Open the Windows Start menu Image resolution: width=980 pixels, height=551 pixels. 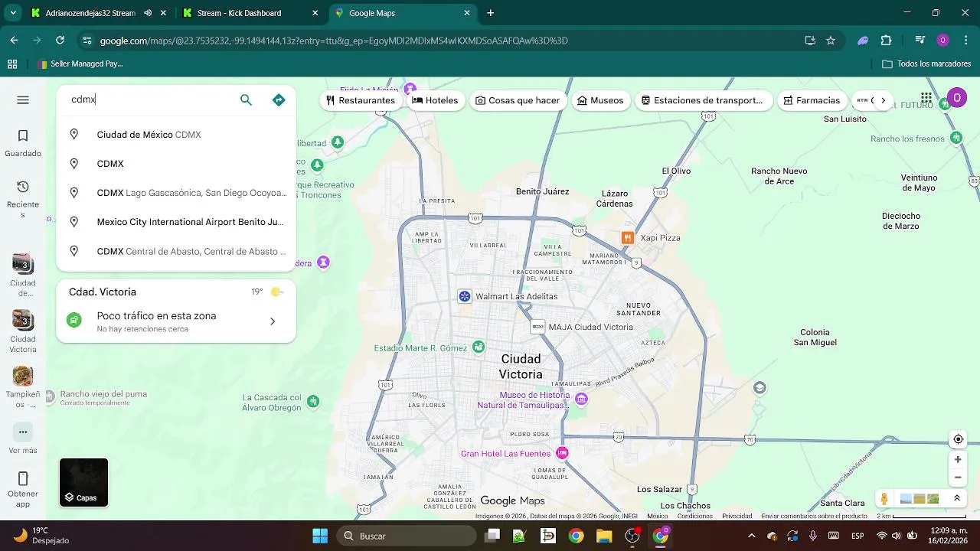320,536
